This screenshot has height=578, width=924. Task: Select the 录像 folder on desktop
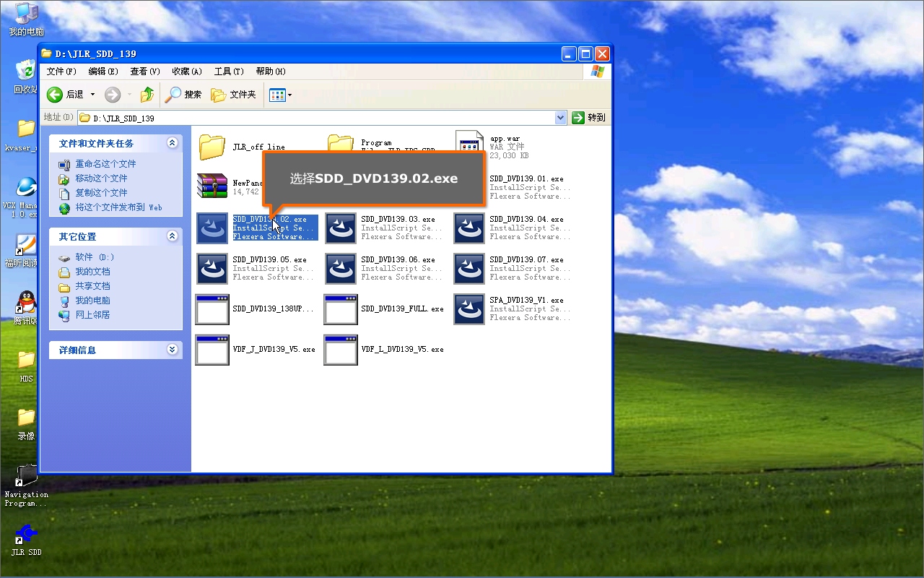coord(26,417)
